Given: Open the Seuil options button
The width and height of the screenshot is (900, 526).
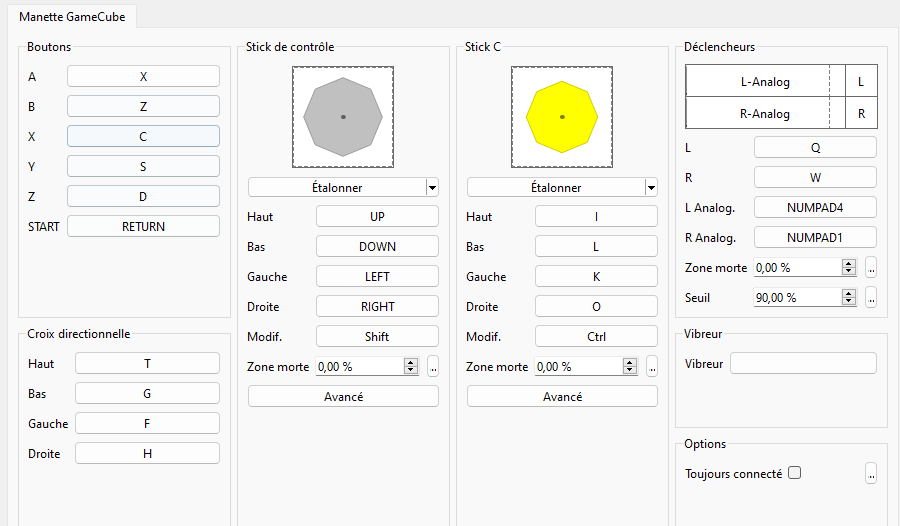Looking at the screenshot, I should tap(871, 297).
